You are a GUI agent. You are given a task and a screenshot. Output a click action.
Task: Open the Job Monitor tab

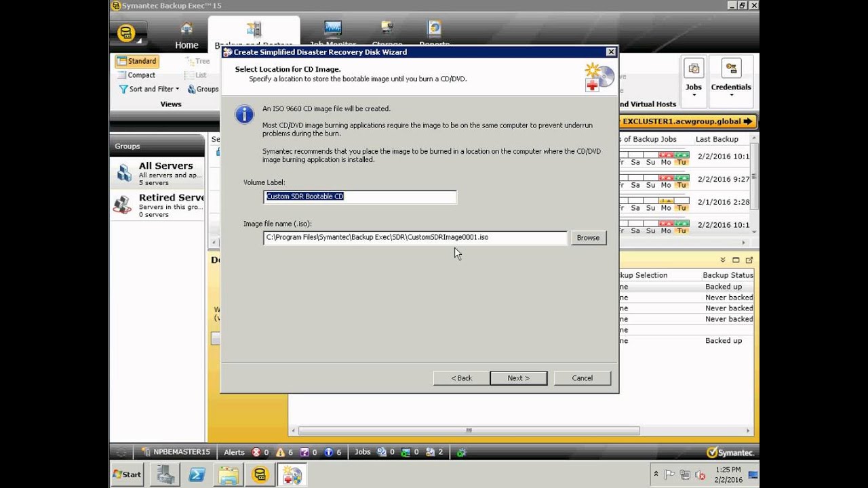(x=332, y=33)
